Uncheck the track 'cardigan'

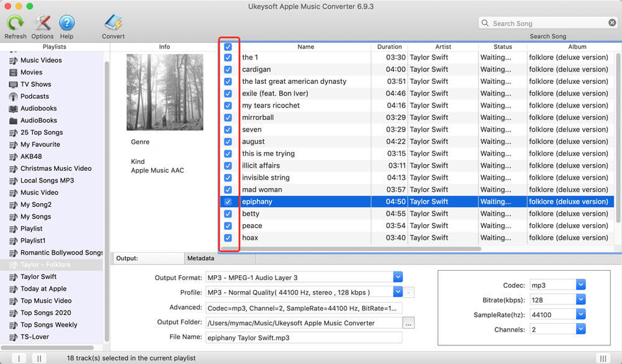point(228,70)
